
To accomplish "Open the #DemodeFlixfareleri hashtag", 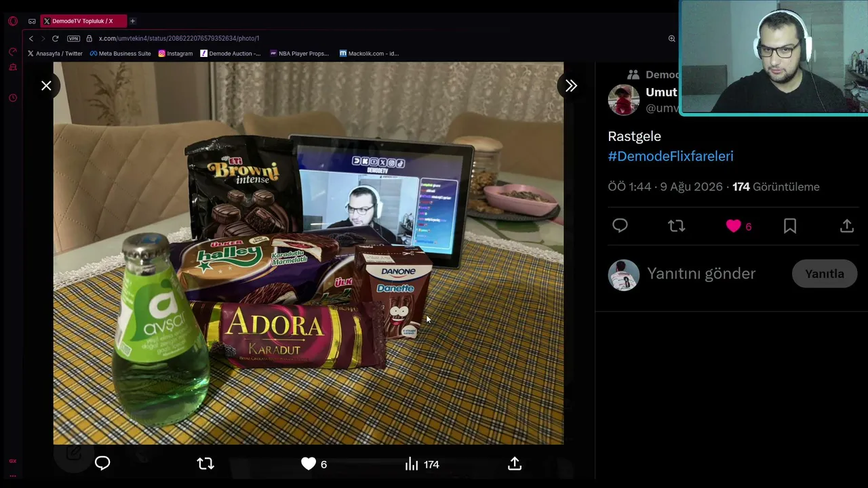I will [x=671, y=157].
